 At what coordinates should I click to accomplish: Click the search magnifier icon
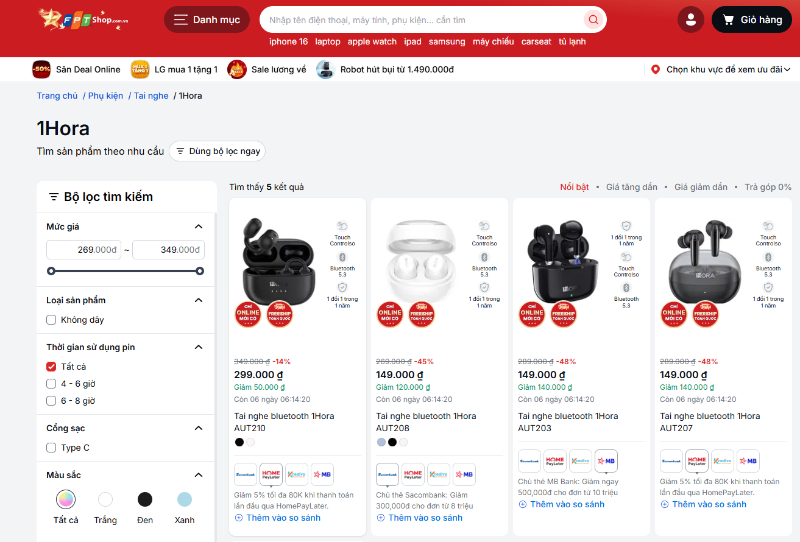point(593,20)
